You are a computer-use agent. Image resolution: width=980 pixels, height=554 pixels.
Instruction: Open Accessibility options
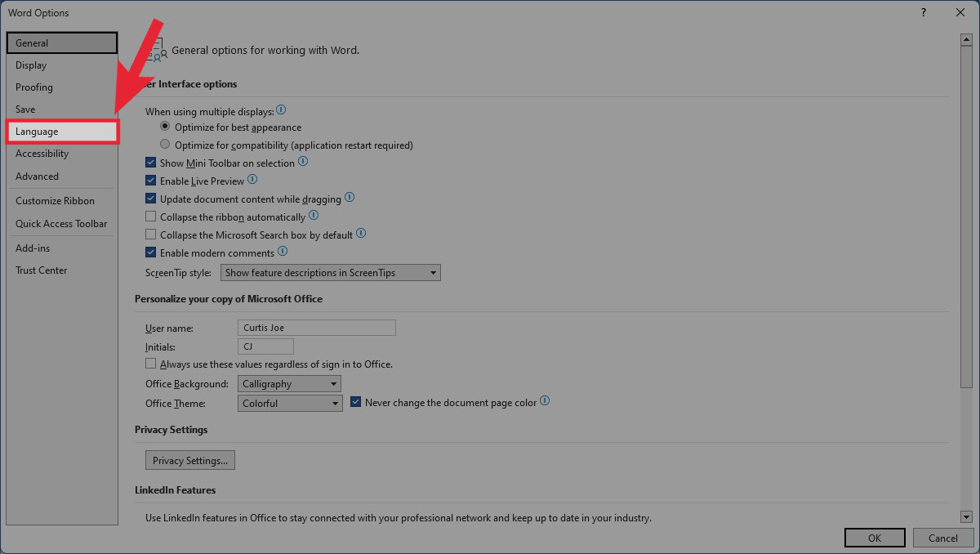[x=62, y=154]
